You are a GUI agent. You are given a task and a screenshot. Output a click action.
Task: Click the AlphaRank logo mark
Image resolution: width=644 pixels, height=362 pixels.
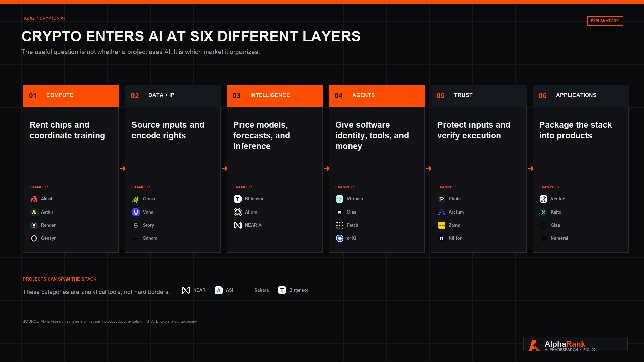(534, 345)
